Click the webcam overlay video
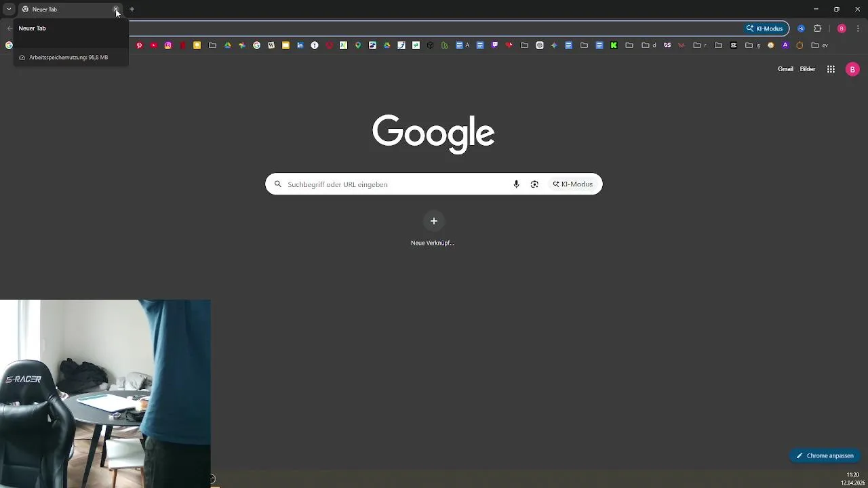Viewport: 868px width, 488px height. [105, 394]
